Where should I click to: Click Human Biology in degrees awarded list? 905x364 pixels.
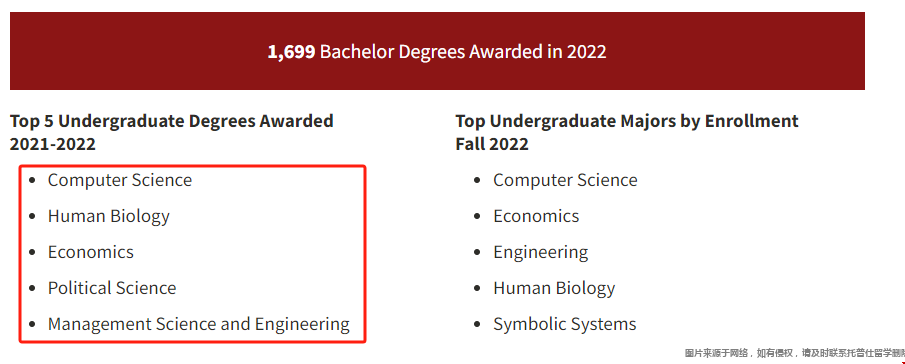tap(109, 216)
